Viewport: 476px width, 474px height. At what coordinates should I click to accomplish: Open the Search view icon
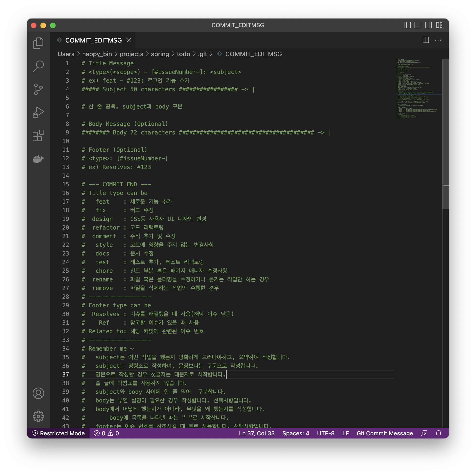click(x=38, y=66)
